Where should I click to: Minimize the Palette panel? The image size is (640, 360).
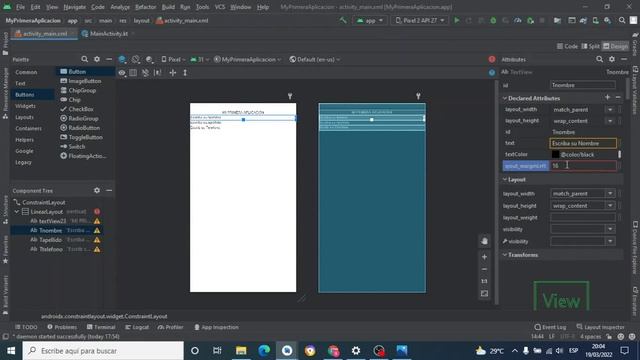[109, 59]
